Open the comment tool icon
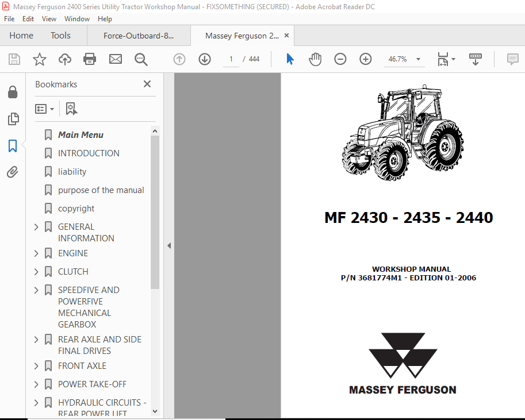 (x=512, y=59)
